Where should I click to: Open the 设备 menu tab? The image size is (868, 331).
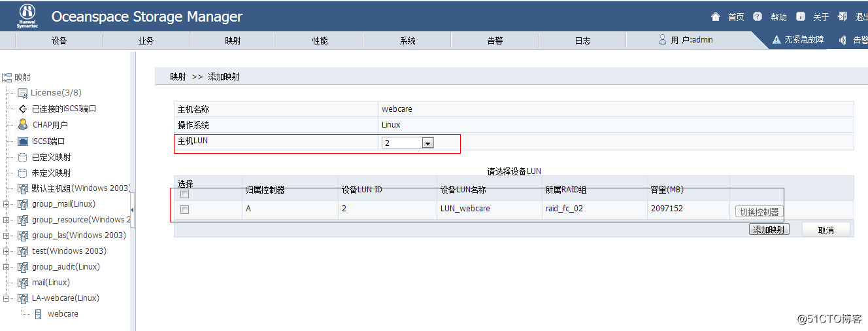(x=59, y=41)
